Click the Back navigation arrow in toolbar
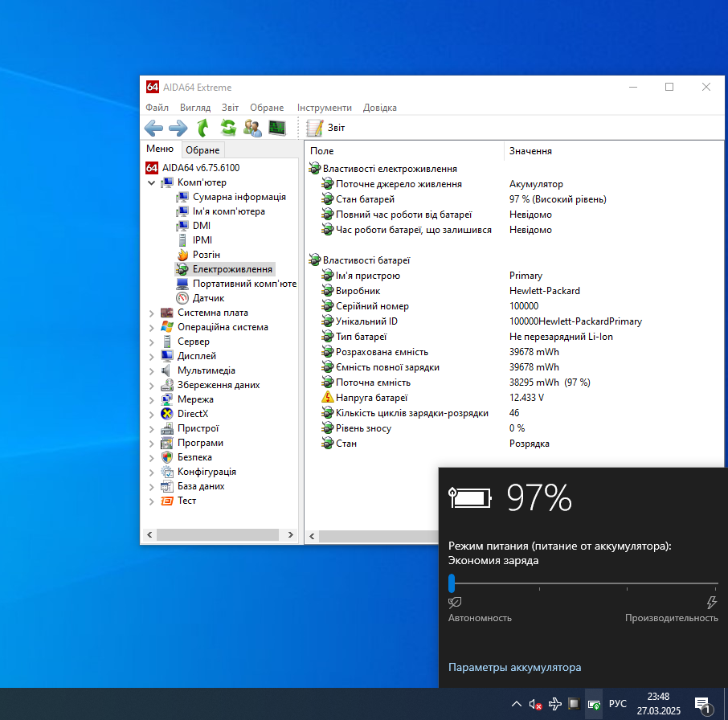Image resolution: width=728 pixels, height=720 pixels. [x=153, y=128]
